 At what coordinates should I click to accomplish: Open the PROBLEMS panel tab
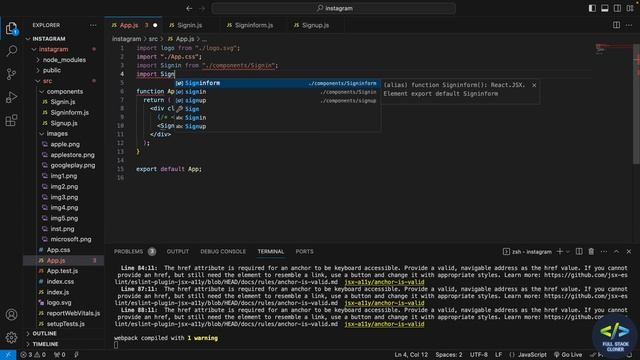point(135,251)
